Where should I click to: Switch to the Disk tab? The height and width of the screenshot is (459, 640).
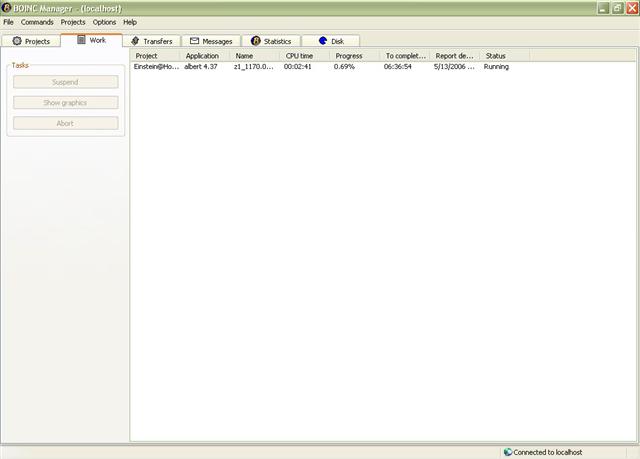(331, 41)
